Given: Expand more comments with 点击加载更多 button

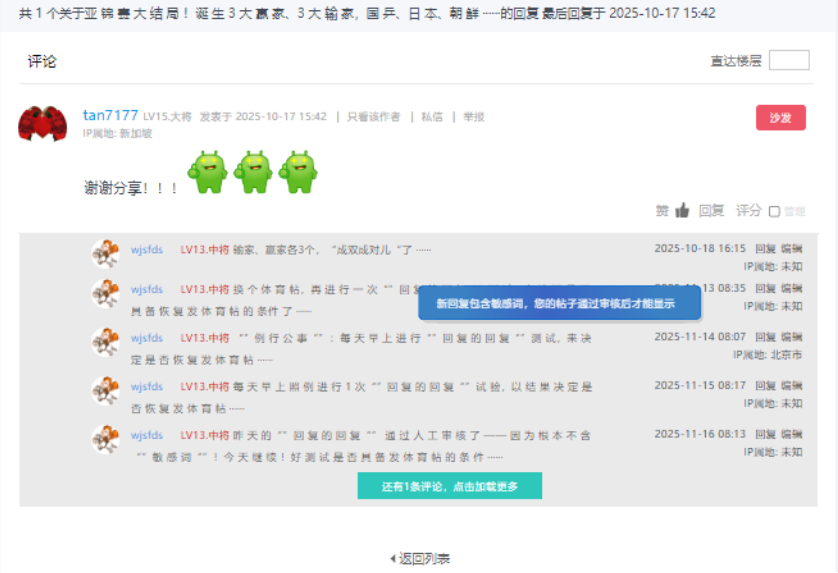Looking at the screenshot, I should tap(449, 486).
